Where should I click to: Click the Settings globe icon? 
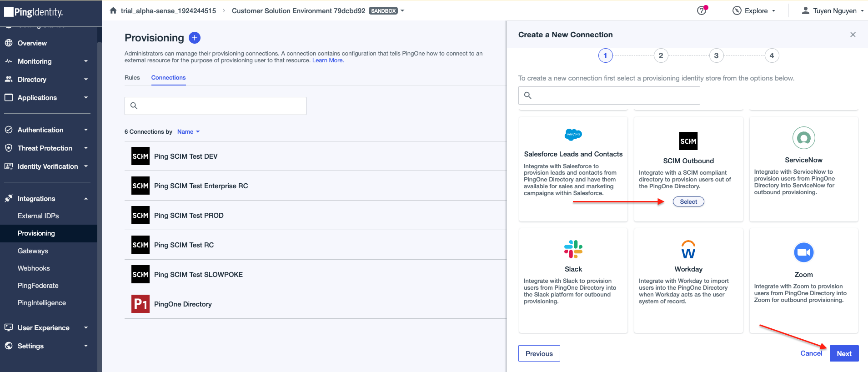[x=9, y=346]
